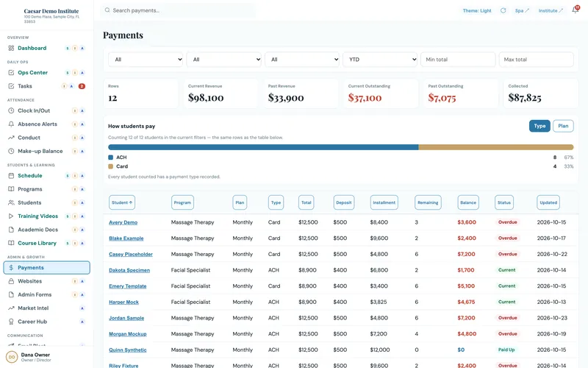Switch chart to Plan view
Screen dimensions: 588x368
[563, 126]
